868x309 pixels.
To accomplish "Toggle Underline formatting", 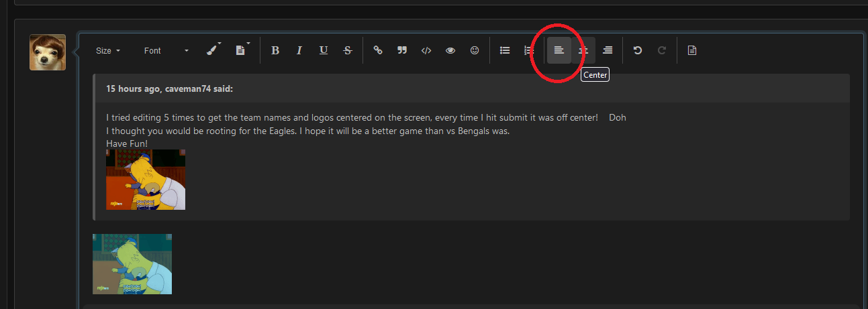I will pos(324,50).
